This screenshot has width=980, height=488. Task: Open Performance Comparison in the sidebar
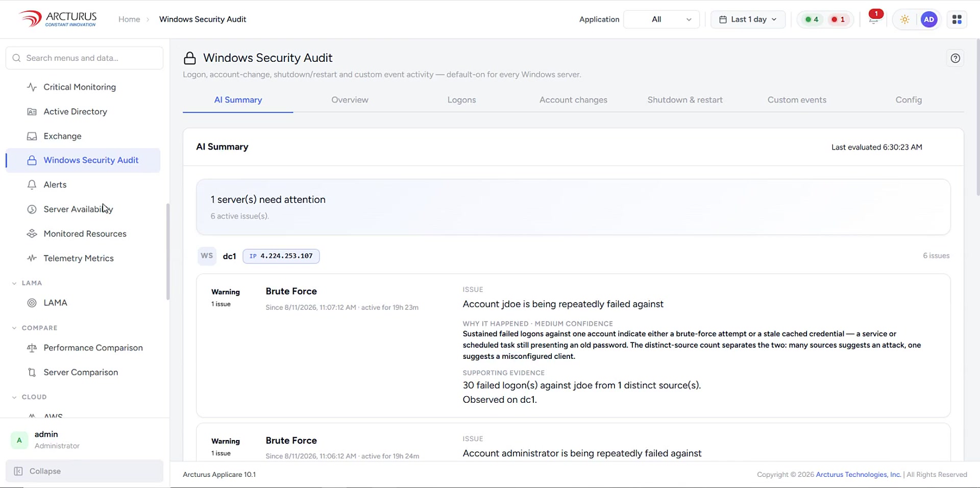click(x=83, y=348)
